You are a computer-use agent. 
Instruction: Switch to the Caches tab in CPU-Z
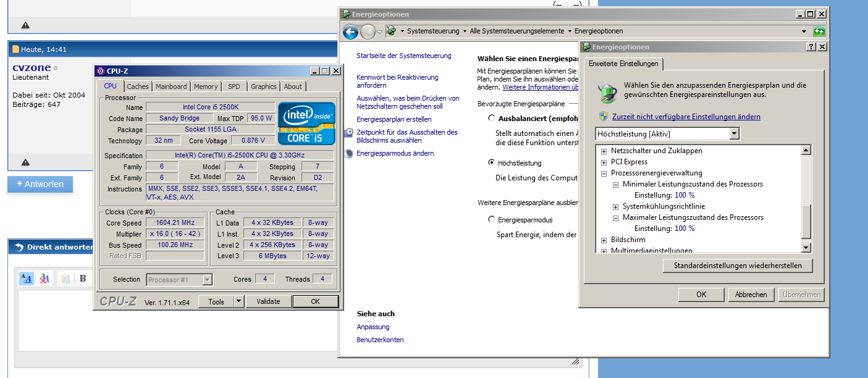coord(138,86)
